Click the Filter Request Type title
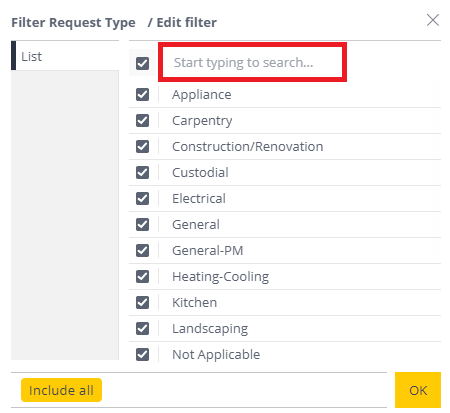Screen dimensions: 450x413 (x=73, y=23)
